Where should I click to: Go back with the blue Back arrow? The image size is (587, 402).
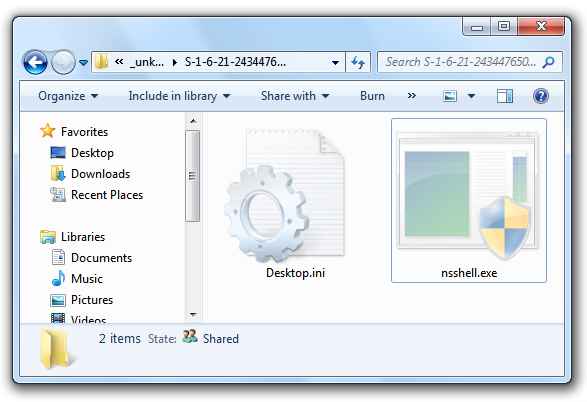35,62
